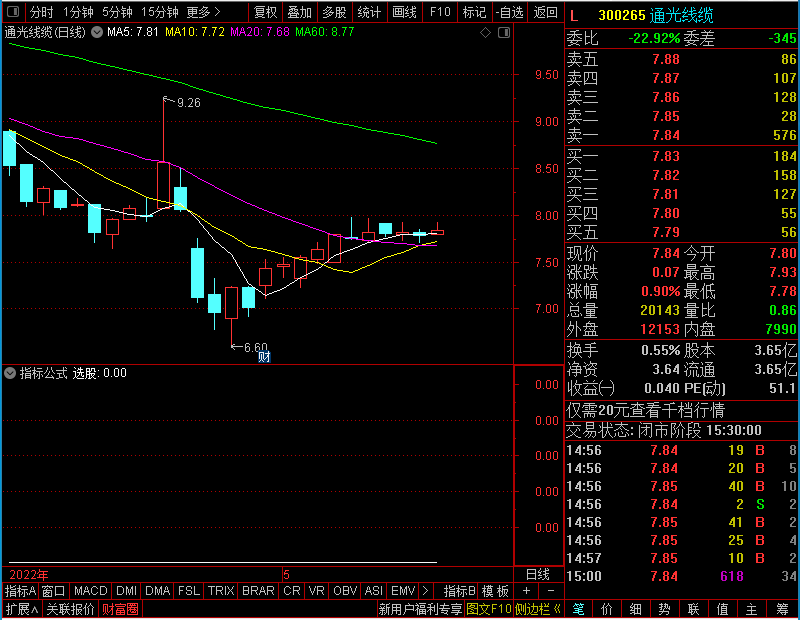Click 日线 period label

coord(538,575)
